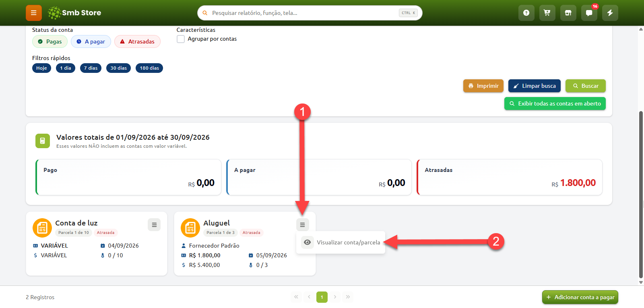The height and width of the screenshot is (308, 644).
Task: Click the Imprimir button
Action: (x=483, y=86)
